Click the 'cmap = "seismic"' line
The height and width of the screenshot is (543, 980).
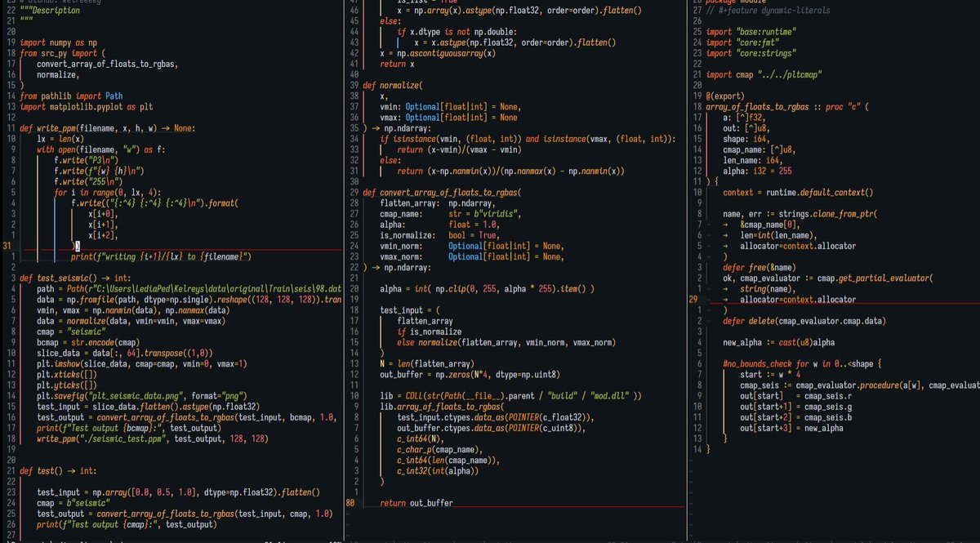tap(71, 332)
